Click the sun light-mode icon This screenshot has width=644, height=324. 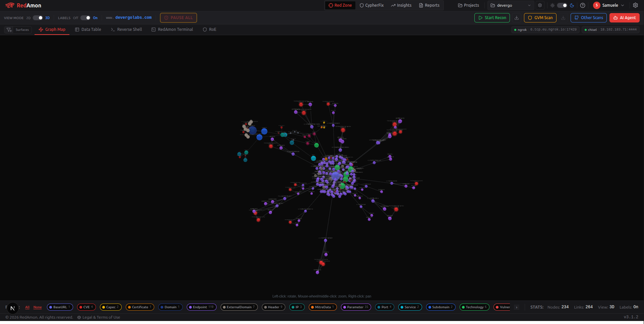(x=552, y=5)
